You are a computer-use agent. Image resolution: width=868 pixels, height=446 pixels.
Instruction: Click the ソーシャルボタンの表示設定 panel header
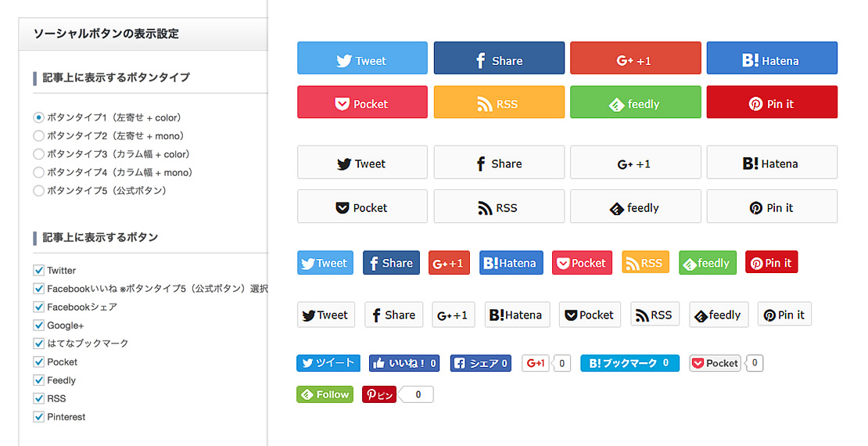point(143,34)
